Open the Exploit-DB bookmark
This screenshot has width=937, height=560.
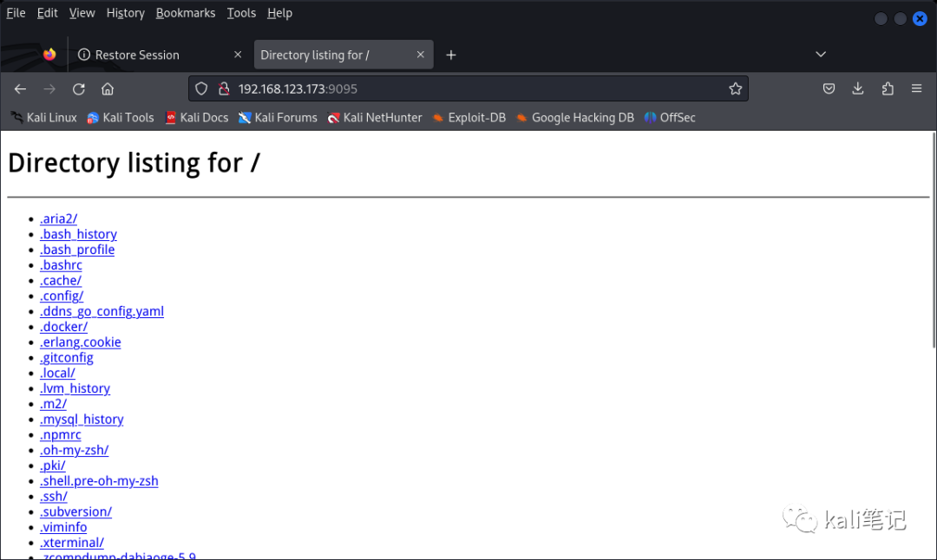pyautogui.click(x=476, y=118)
